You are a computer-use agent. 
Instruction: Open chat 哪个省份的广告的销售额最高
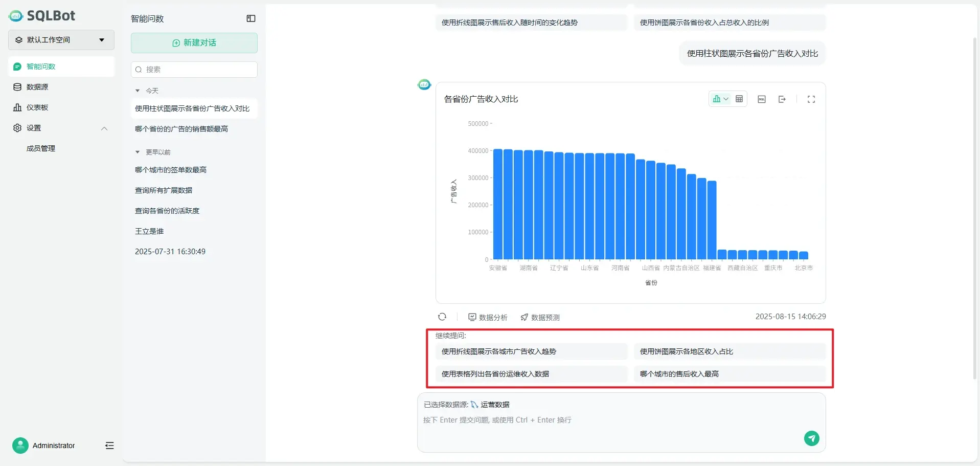[194, 129]
